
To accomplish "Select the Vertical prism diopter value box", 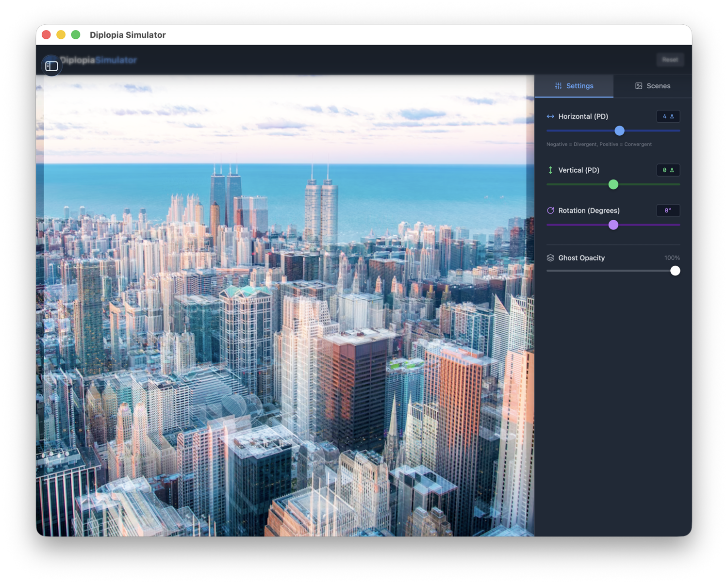I will 668,170.
